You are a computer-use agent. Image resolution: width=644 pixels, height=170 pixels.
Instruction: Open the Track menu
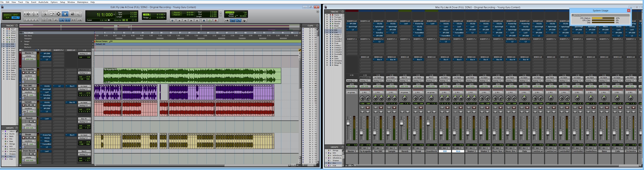[x=21, y=2]
